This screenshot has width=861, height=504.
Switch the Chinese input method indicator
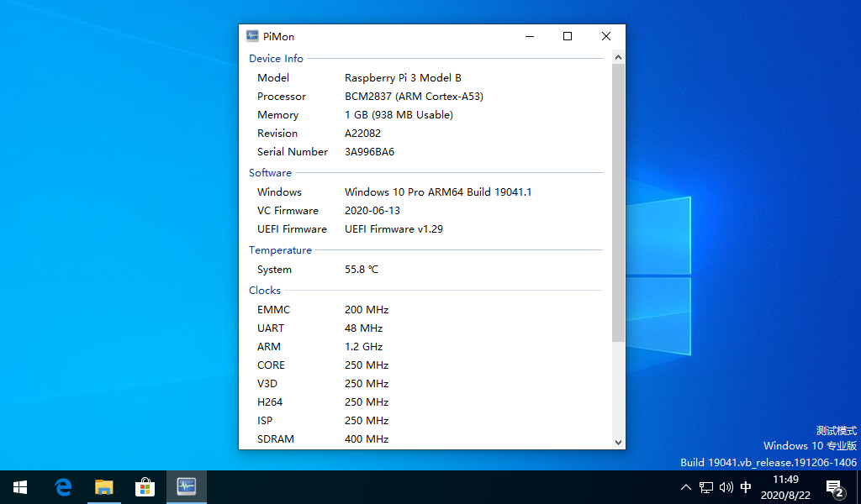pos(746,487)
